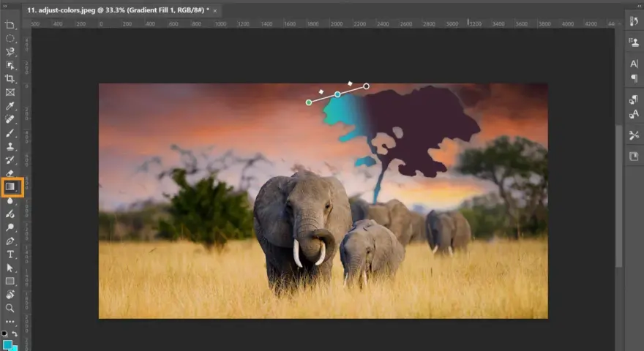644x351 pixels.
Task: Activate the Pen tool
Action: pos(10,241)
